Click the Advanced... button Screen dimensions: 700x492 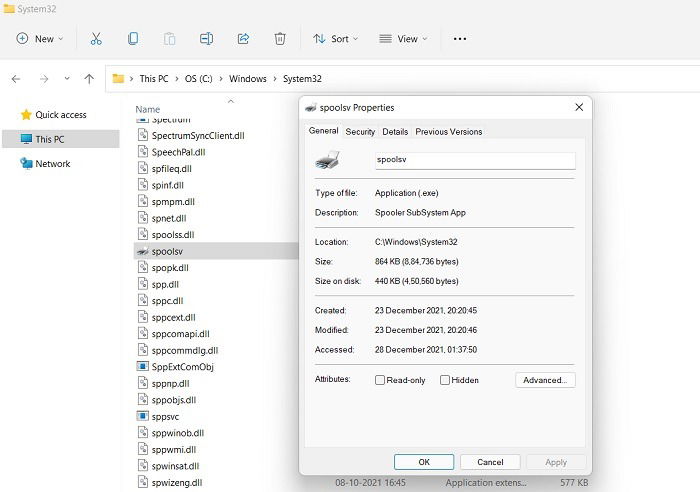point(545,380)
